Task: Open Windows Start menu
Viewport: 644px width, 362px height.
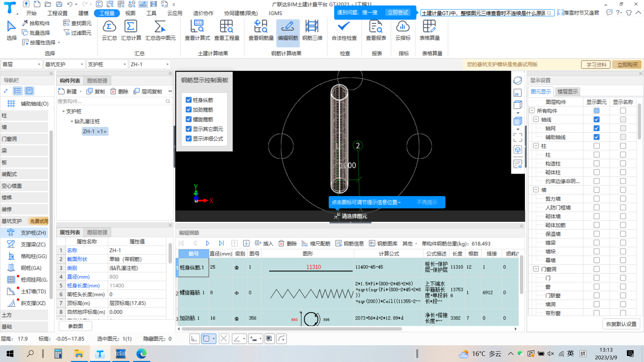Action: tap(10, 354)
